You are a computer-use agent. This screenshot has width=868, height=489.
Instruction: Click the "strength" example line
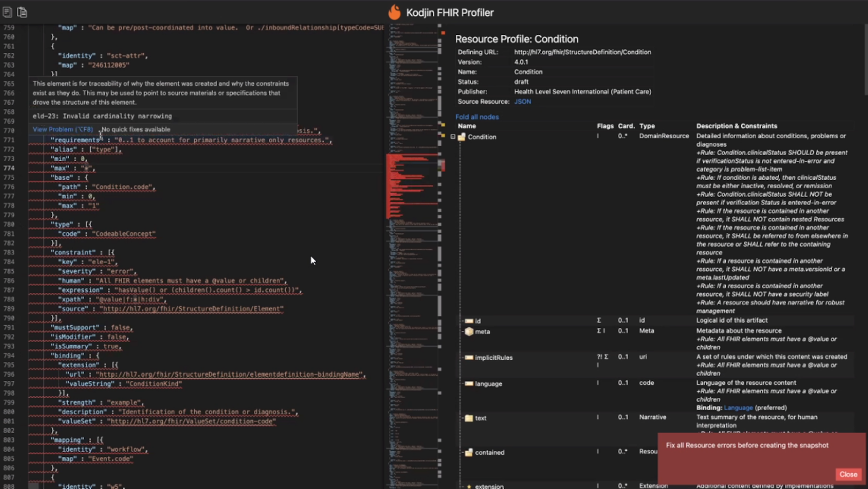point(101,403)
